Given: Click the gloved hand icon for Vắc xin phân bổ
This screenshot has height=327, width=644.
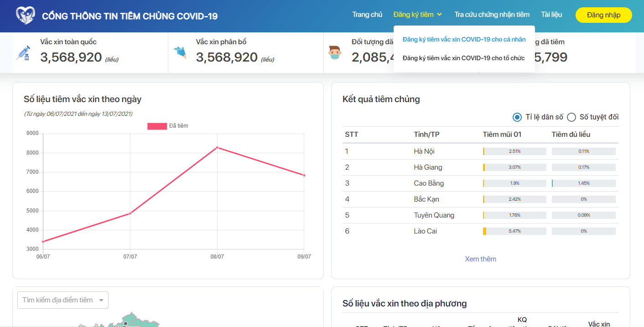Looking at the screenshot, I should (x=180, y=52).
